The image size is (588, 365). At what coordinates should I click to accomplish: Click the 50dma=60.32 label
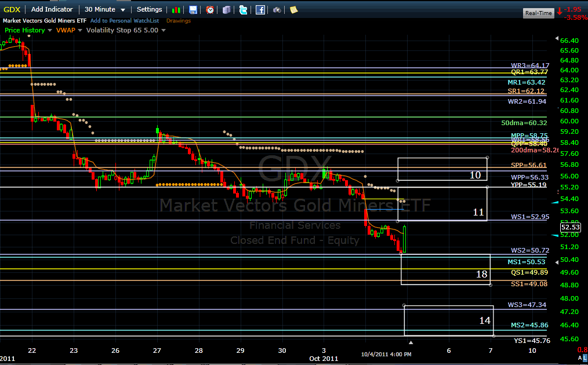click(524, 123)
